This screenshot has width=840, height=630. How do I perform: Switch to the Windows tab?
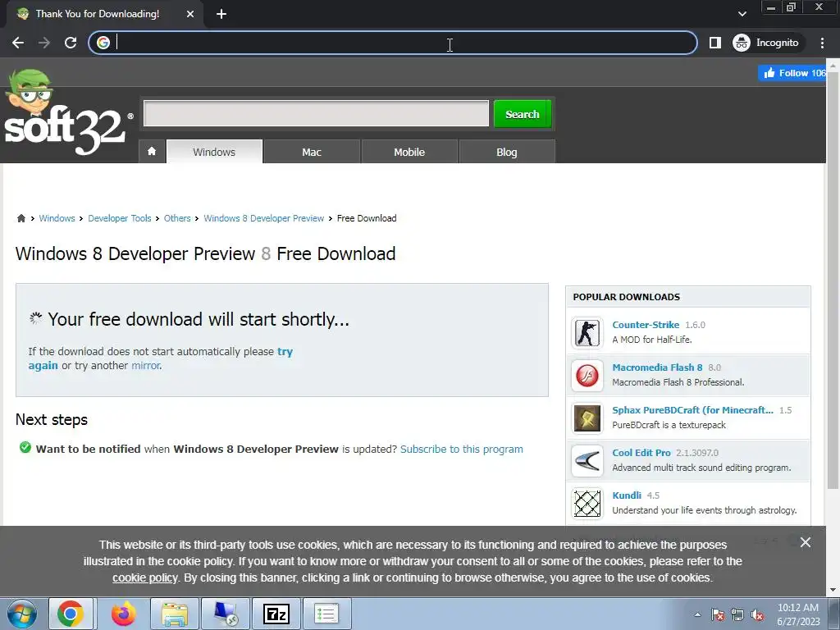(214, 152)
